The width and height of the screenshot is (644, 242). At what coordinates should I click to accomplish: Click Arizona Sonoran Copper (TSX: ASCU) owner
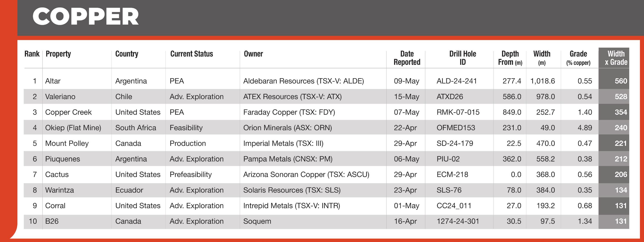pos(306,174)
